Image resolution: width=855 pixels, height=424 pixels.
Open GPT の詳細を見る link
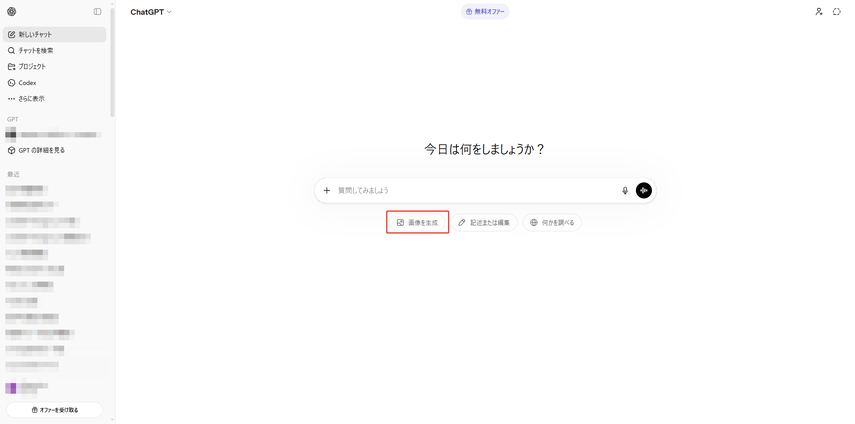tap(55, 150)
